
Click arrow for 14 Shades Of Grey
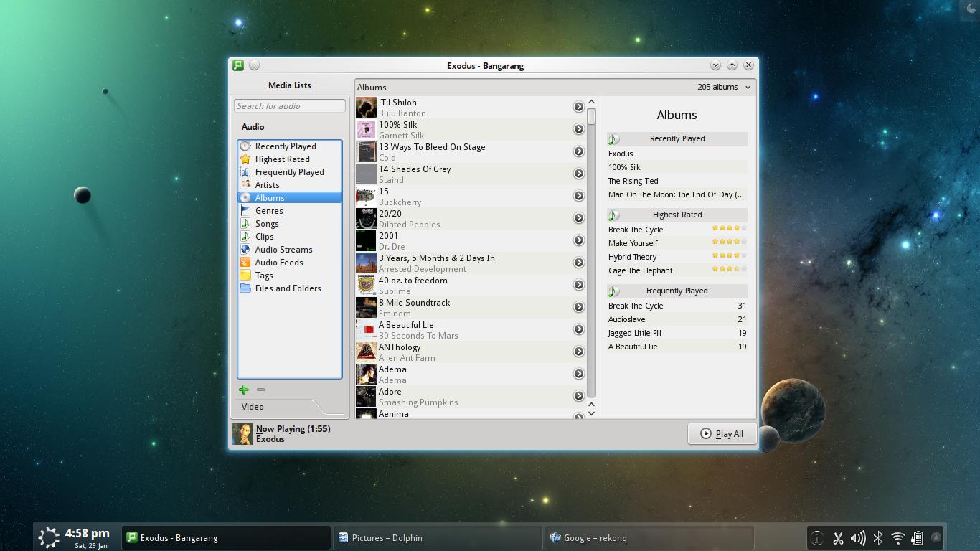click(x=578, y=174)
